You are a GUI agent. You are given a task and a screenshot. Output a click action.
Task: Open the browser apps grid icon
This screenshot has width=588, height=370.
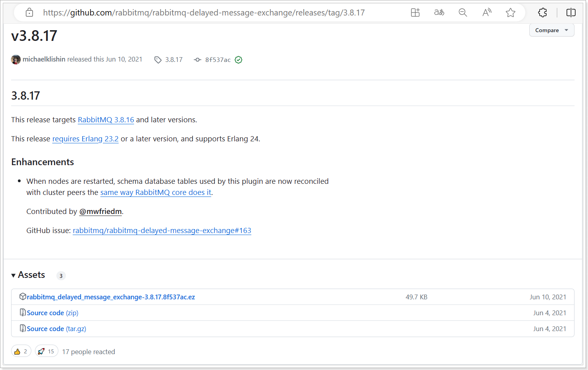415,13
